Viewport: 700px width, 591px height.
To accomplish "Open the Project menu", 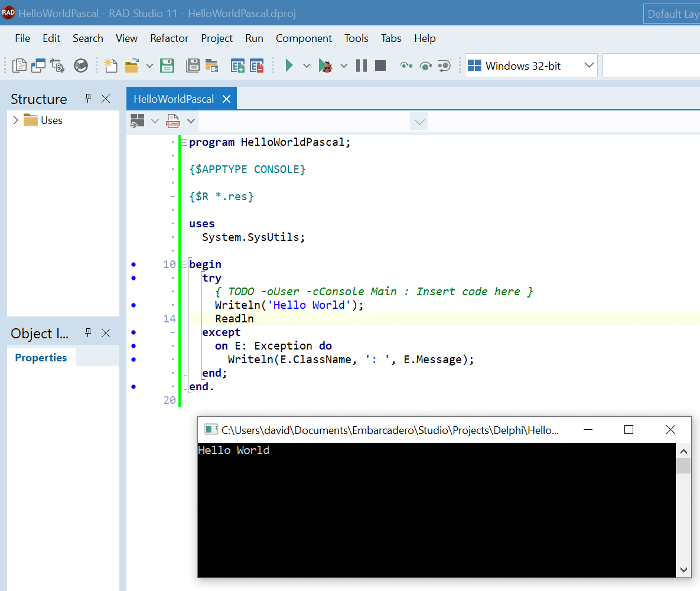I will click(x=217, y=38).
